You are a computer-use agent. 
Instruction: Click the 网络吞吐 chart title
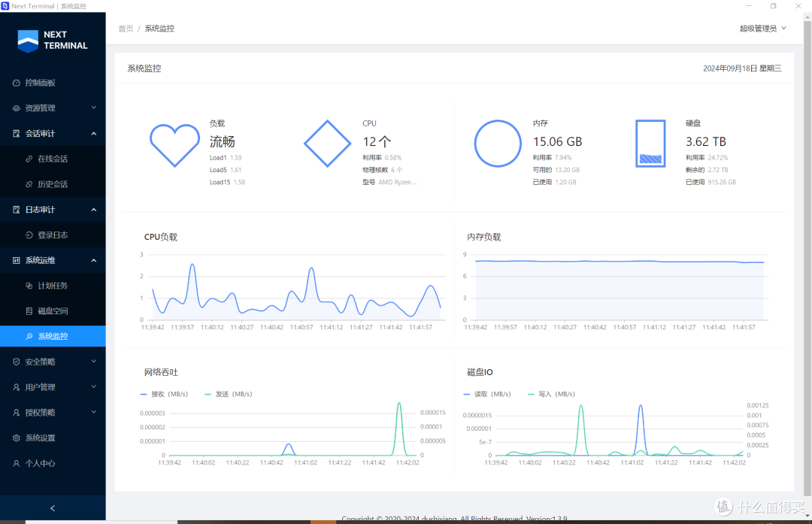click(161, 372)
